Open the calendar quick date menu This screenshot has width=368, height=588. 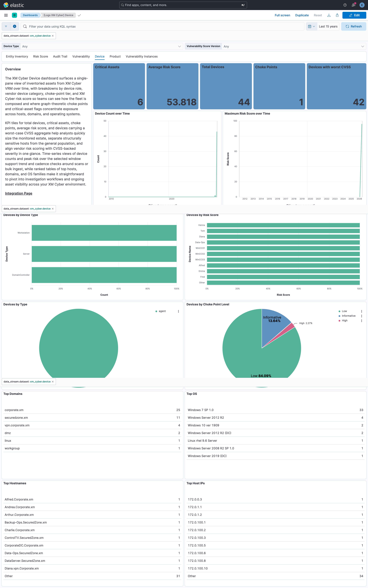click(x=312, y=27)
